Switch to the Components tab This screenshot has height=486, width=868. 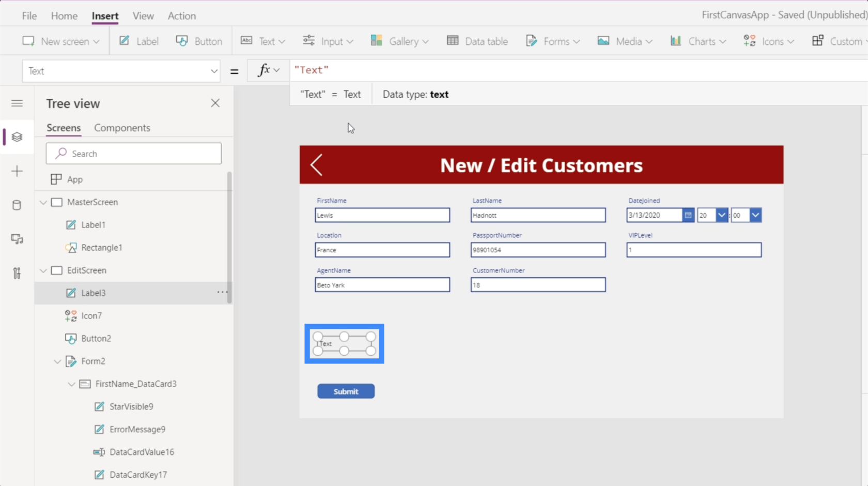(122, 128)
